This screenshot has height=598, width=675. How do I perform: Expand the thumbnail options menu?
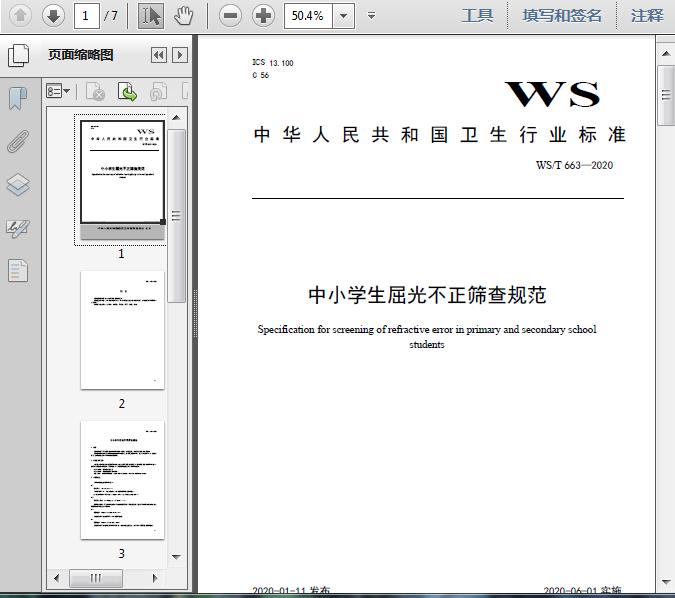[58, 91]
